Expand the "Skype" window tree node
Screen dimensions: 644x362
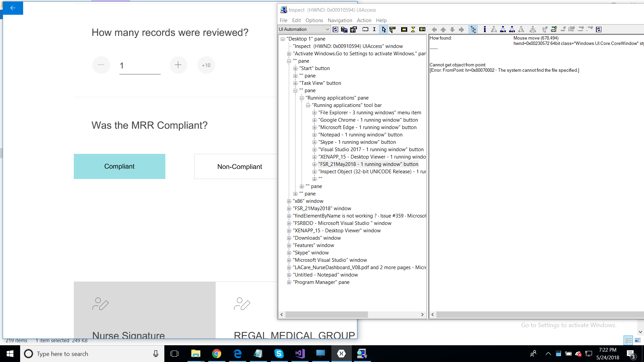pyautogui.click(x=289, y=253)
